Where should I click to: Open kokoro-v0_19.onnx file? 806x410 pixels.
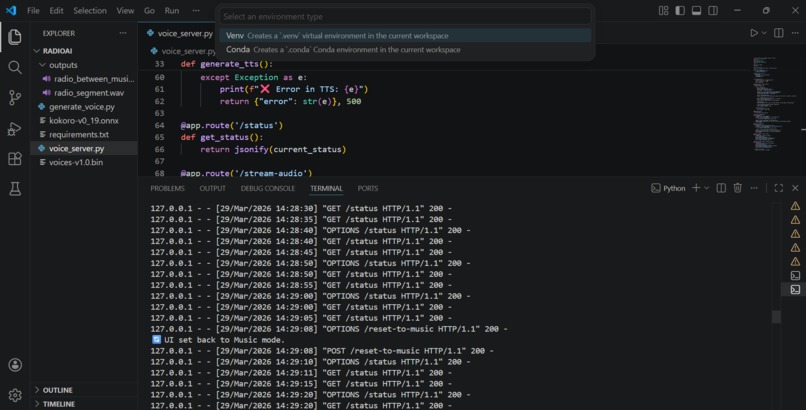click(84, 120)
